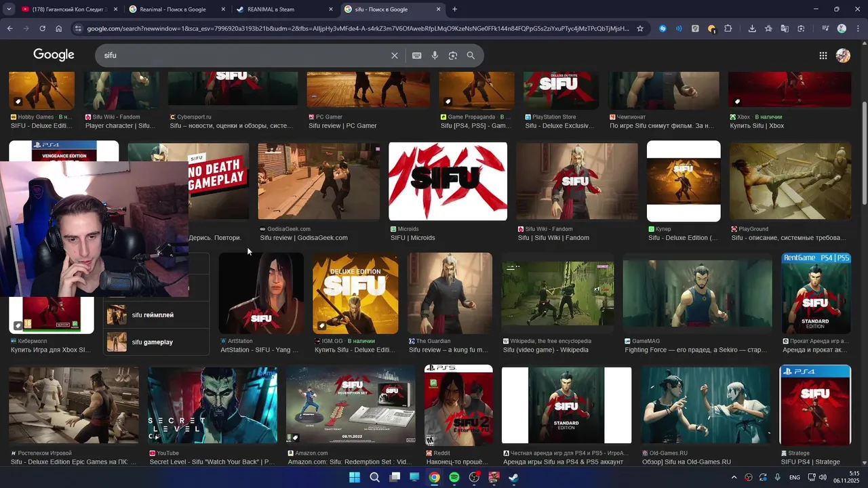Show browser downloads
Image resolution: width=868 pixels, height=488 pixels.
click(x=752, y=28)
